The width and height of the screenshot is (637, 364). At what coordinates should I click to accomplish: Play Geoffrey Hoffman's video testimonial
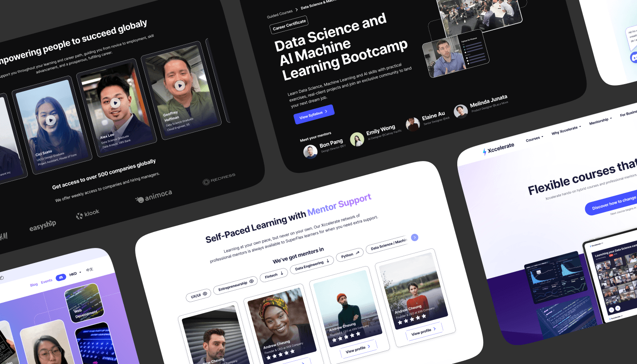click(x=180, y=85)
